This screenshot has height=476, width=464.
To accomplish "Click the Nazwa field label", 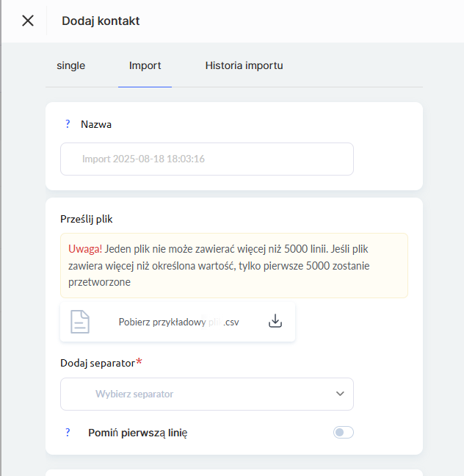I will coord(96,124).
